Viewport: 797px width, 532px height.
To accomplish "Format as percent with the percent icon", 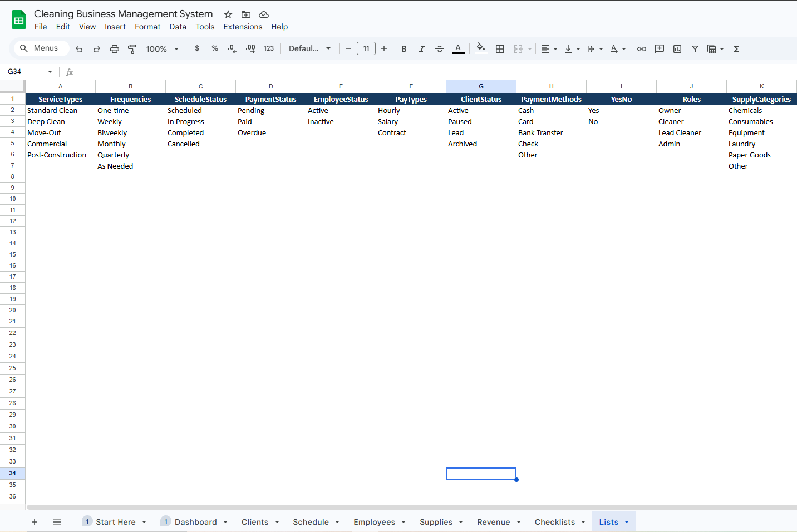I will [215, 48].
